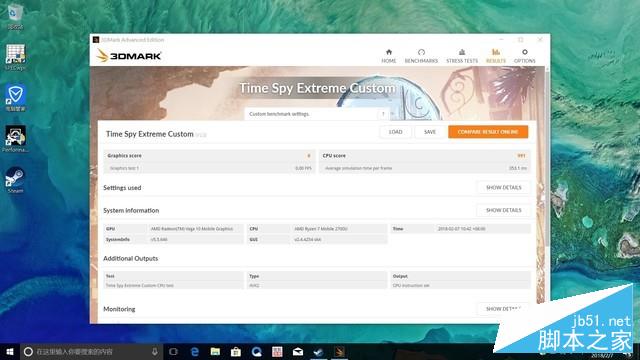Click the Load button
This screenshot has width=640, height=360.
[x=395, y=132]
